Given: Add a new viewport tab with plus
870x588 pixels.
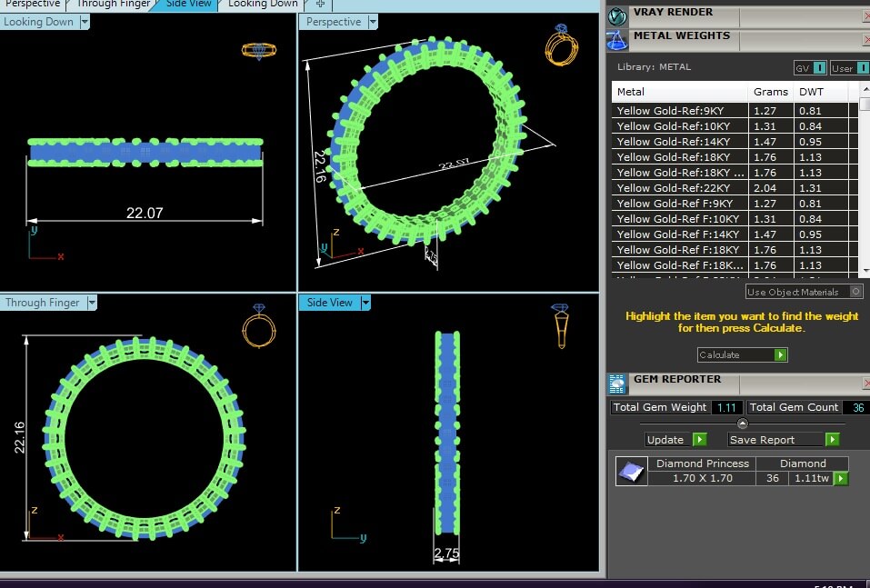Looking at the screenshot, I should [319, 4].
